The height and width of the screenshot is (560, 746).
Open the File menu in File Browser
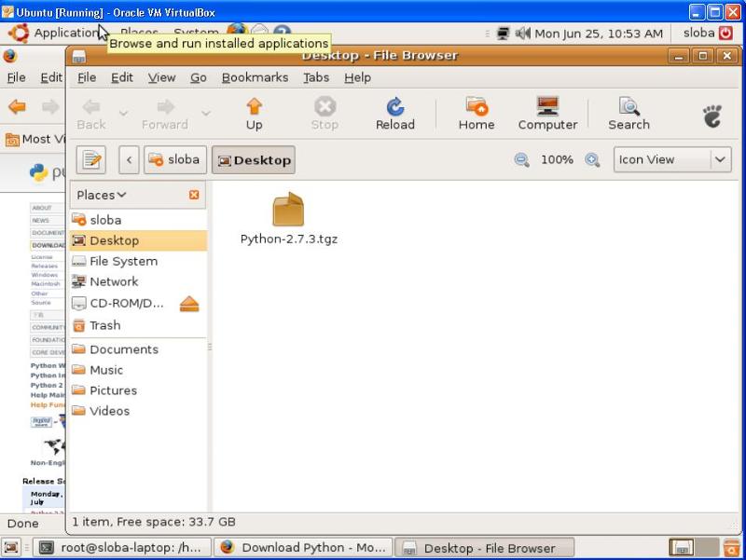point(87,77)
